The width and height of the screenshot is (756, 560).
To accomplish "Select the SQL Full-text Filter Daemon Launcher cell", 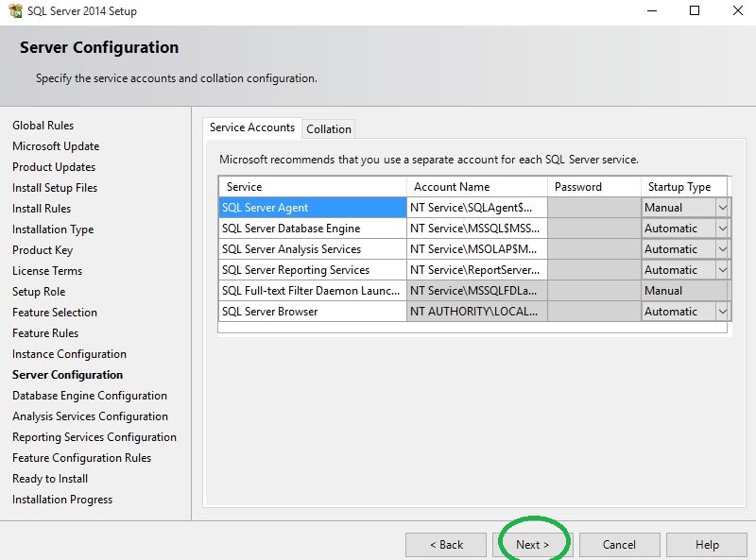I will click(313, 291).
